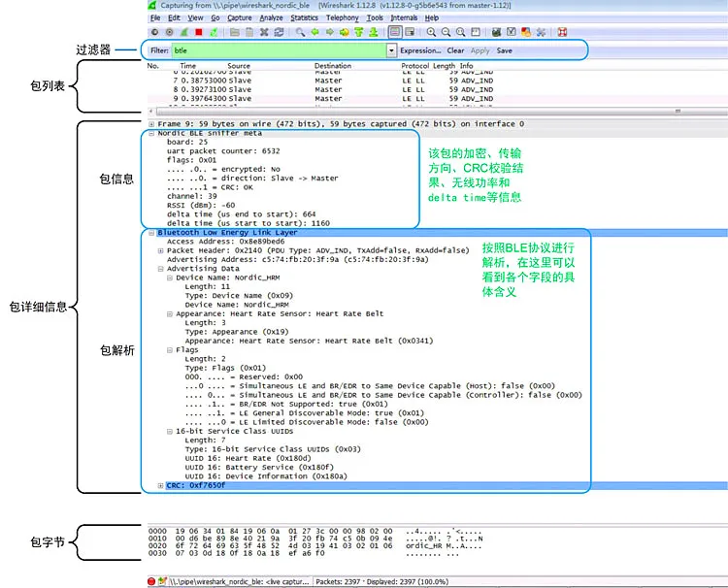Toggle auto scroll during live capture

(410, 32)
